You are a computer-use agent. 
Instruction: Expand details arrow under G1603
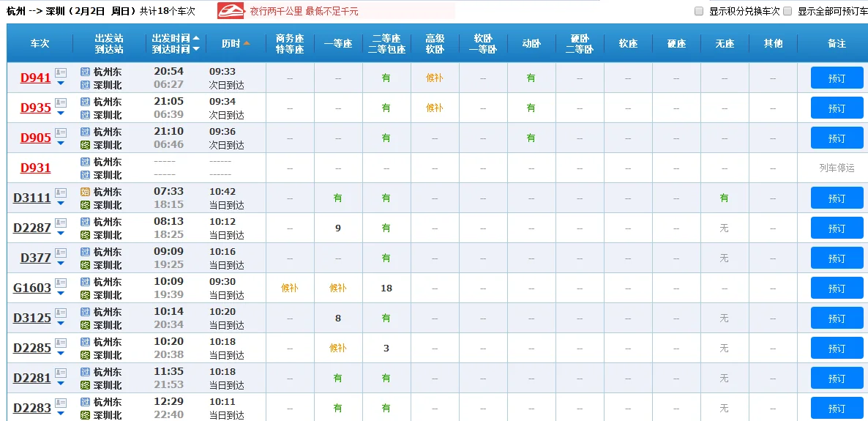pos(60,293)
